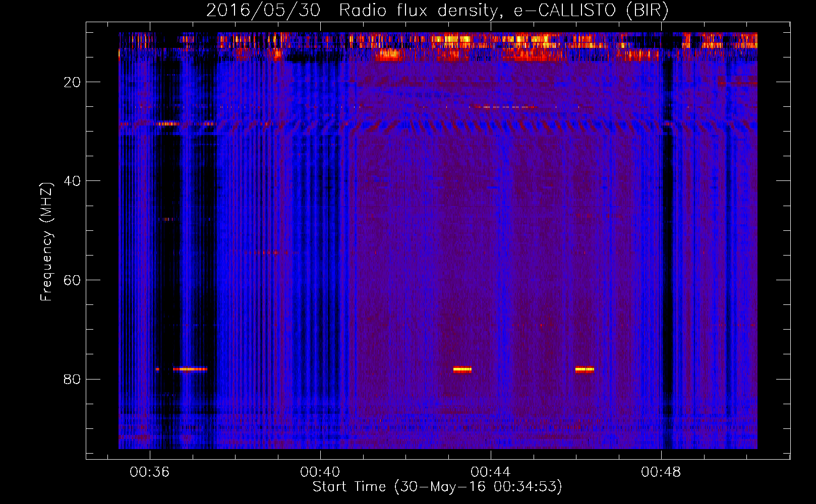
Task: Click the '40' frequency tick label
Action: click(x=72, y=181)
